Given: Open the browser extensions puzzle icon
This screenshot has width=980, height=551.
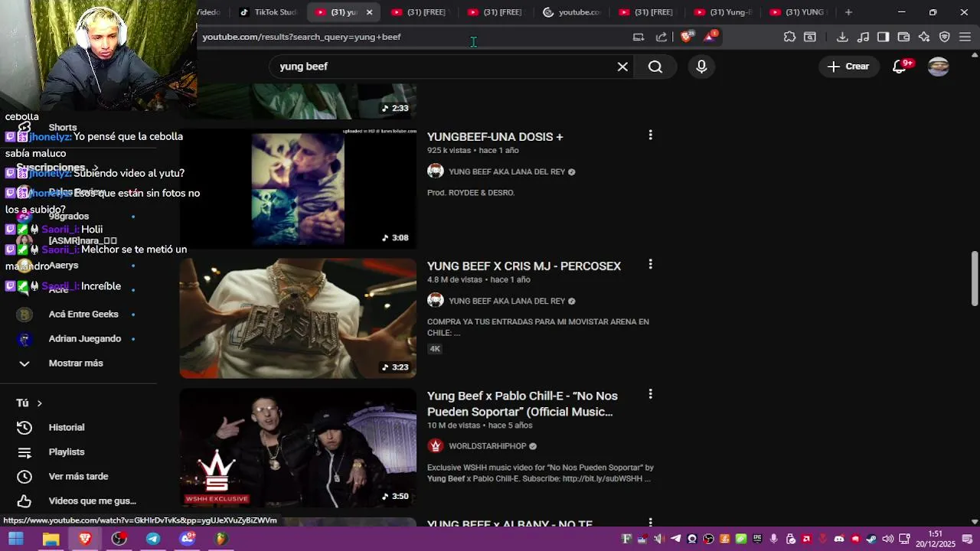Looking at the screenshot, I should (x=790, y=37).
